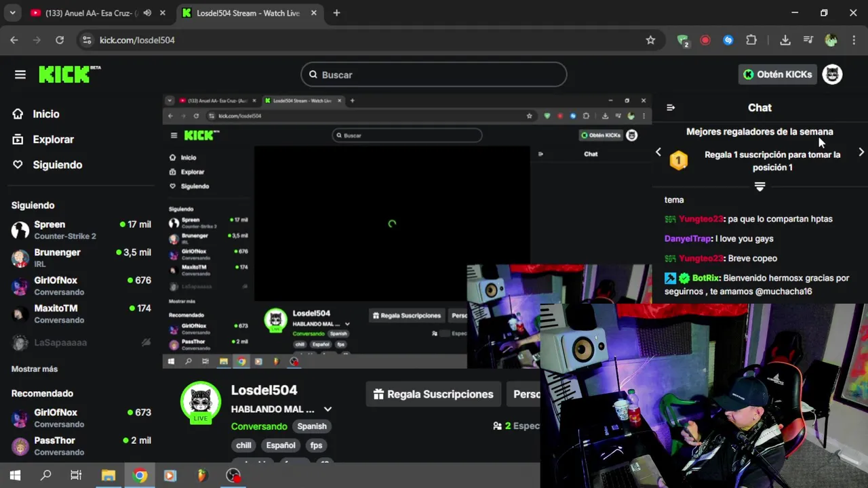This screenshot has width=868, height=488.
Task: Open PassThor in Recomendado list
Action: coord(81,445)
